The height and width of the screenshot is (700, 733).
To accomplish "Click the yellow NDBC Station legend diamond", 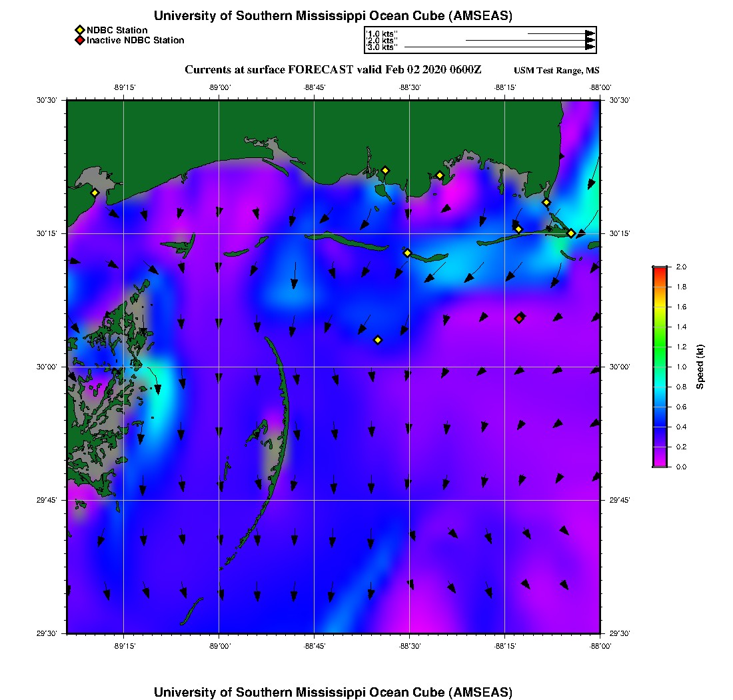I will pyautogui.click(x=79, y=30).
